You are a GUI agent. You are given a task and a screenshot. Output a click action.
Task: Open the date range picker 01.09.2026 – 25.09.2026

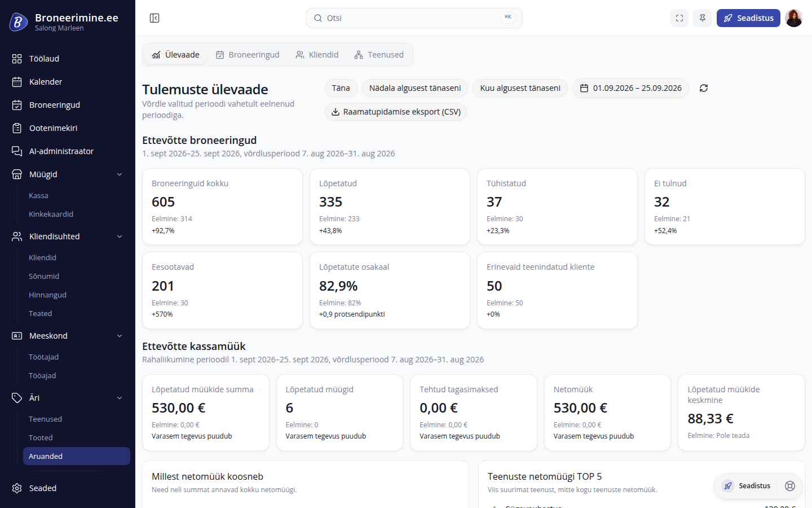coord(630,88)
